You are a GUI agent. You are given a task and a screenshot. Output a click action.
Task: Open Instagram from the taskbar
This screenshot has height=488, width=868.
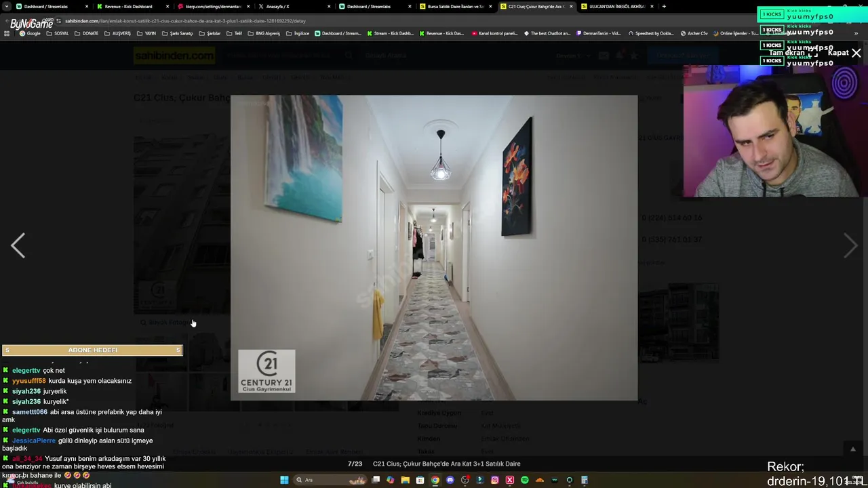tap(495, 480)
